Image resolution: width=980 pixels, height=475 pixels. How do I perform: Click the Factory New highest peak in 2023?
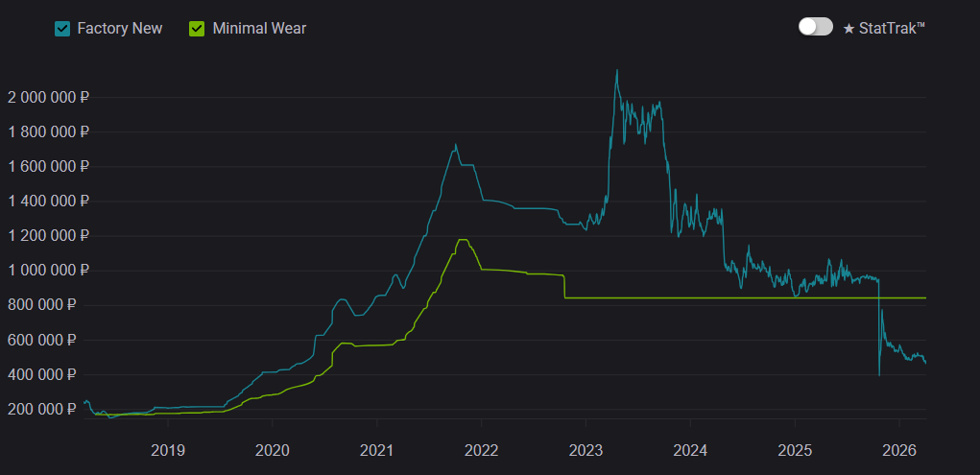tap(616, 70)
